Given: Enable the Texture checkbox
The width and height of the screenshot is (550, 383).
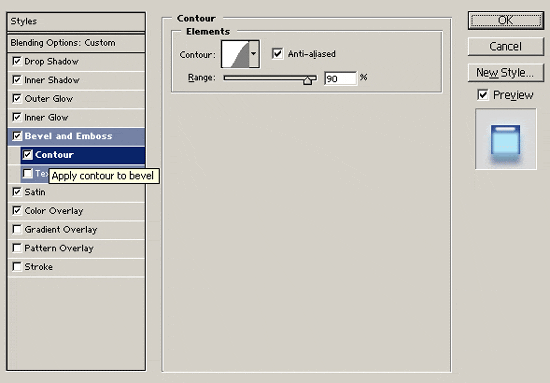Looking at the screenshot, I should (x=27, y=173).
